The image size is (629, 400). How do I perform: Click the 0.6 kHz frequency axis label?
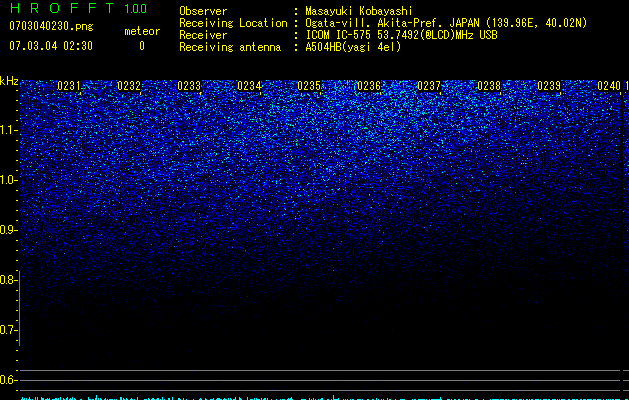[8, 380]
